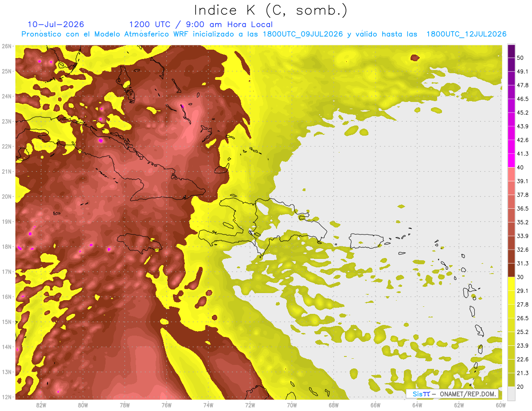Image resolution: width=532 pixels, height=411 pixels.
Task: Click the "Indice K (C, somb.)" title
Action: (x=271, y=11)
